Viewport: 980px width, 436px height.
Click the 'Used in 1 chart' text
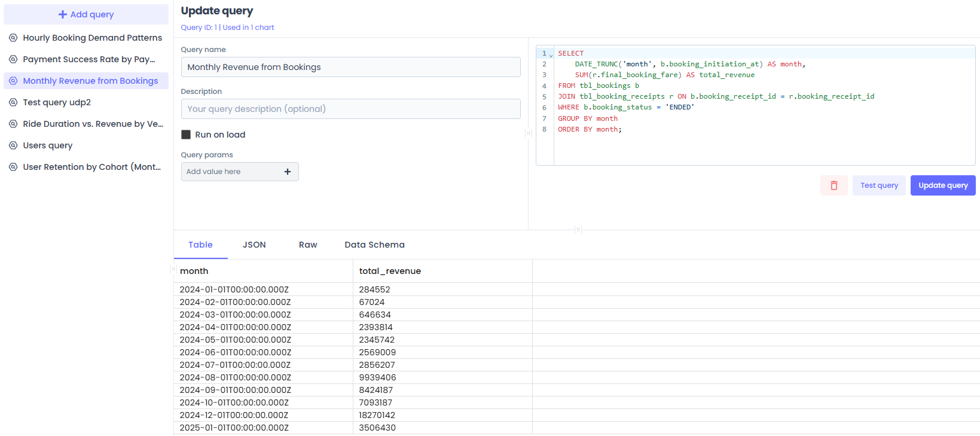(x=248, y=28)
